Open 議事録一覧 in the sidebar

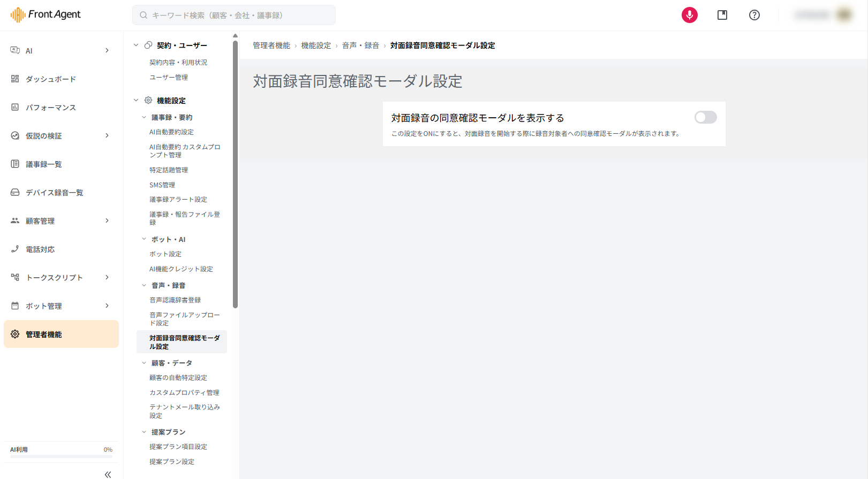(x=61, y=164)
